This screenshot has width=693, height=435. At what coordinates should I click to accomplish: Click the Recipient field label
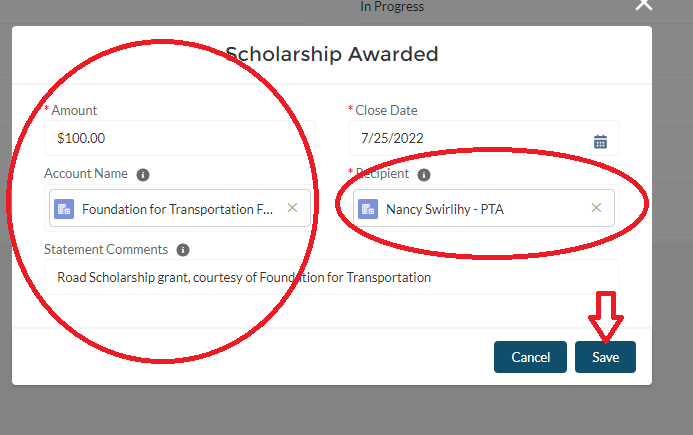click(x=382, y=174)
